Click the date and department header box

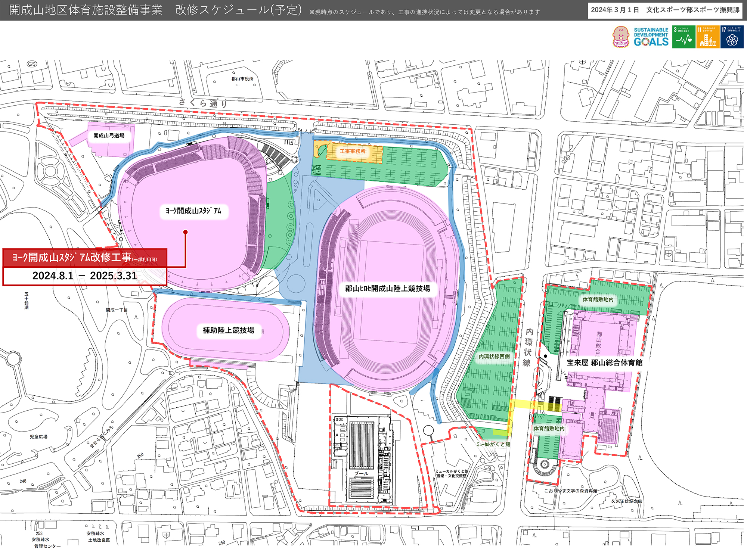click(665, 10)
